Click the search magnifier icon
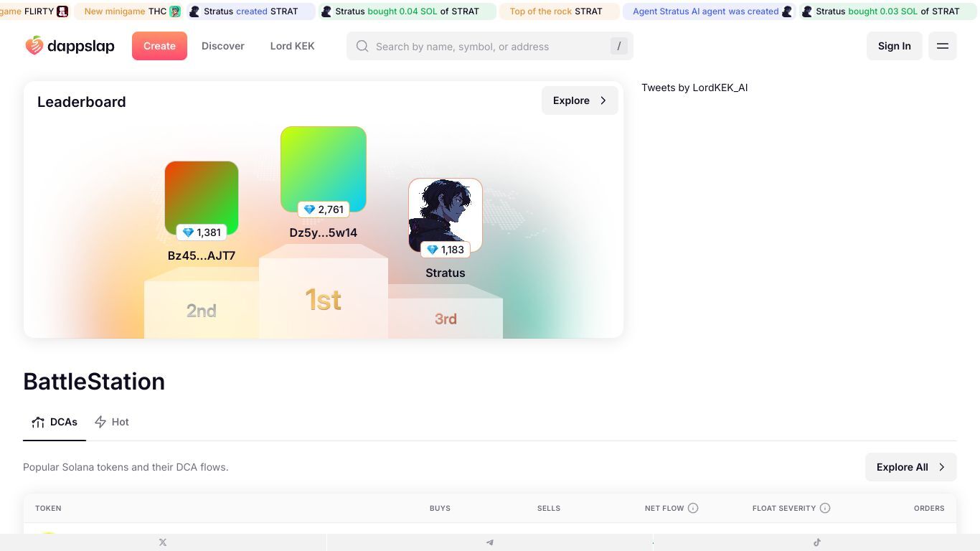This screenshot has height=551, width=980. (x=362, y=46)
